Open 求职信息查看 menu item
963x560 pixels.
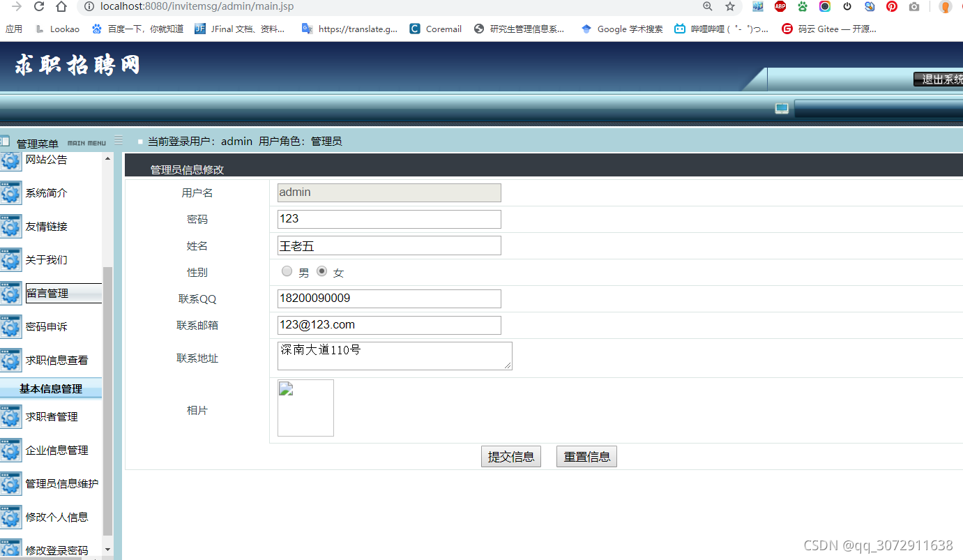[x=57, y=361]
